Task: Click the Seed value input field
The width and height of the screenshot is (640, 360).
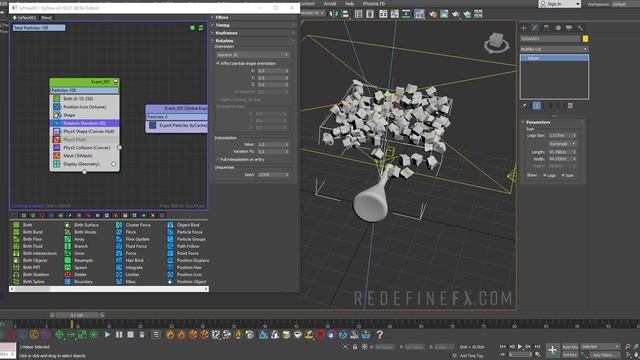Action: click(x=273, y=175)
